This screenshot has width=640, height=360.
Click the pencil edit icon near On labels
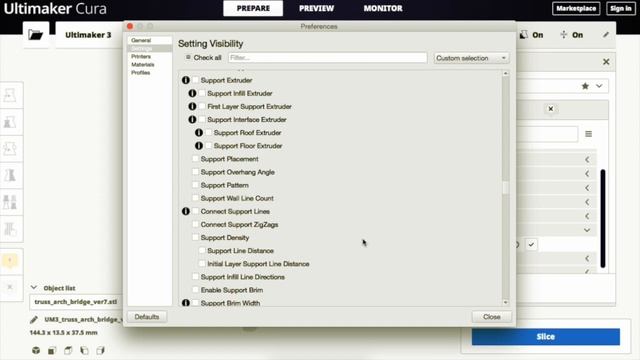pos(606,35)
